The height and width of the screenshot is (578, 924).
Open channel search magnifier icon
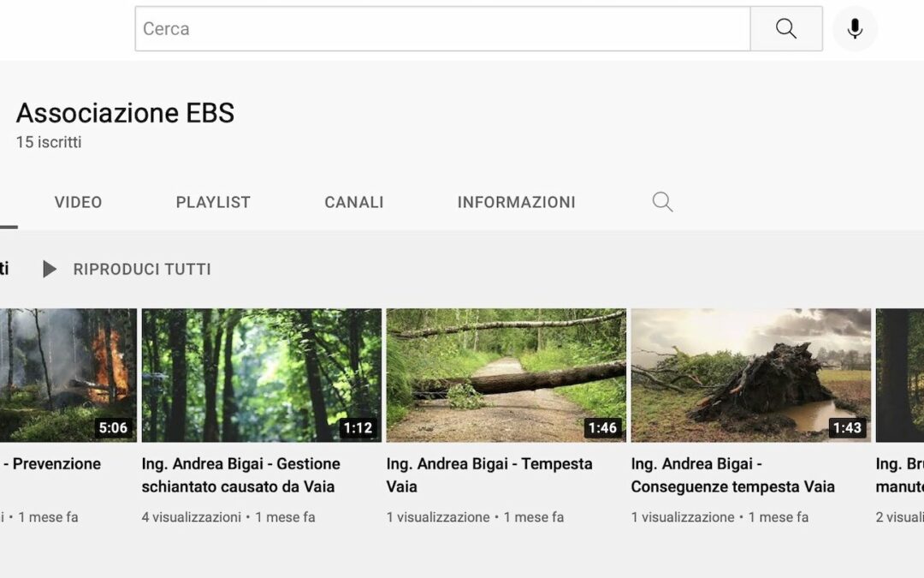[662, 202]
